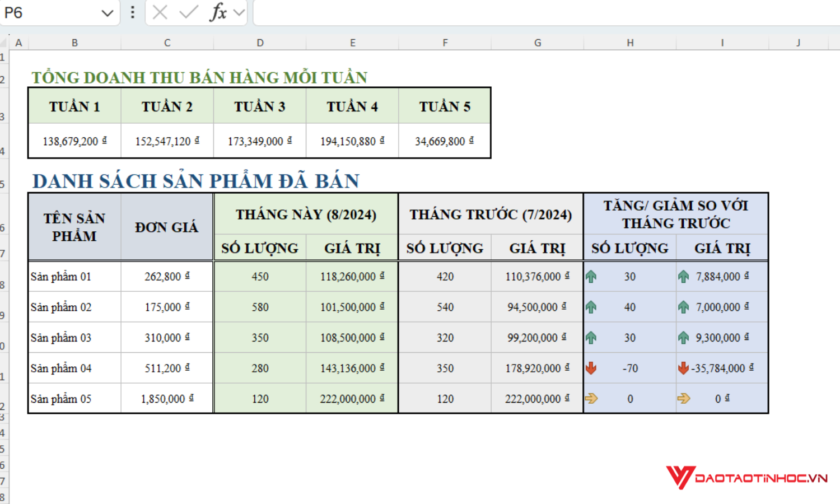Select the cell with 194,150,880 ₫
Screen dimensions: 840x504
click(352, 141)
